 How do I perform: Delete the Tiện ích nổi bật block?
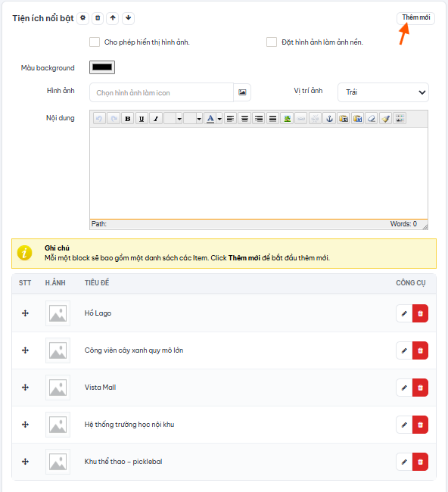tap(98, 18)
